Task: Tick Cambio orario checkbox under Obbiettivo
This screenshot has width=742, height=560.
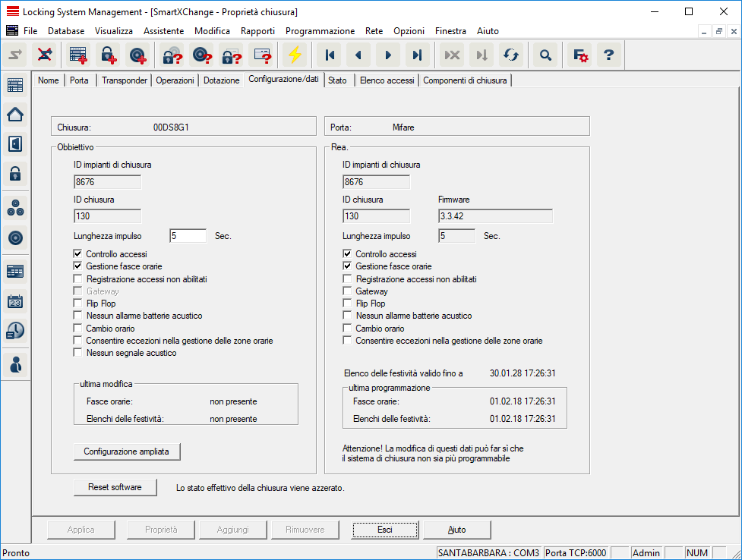Action: click(x=78, y=329)
